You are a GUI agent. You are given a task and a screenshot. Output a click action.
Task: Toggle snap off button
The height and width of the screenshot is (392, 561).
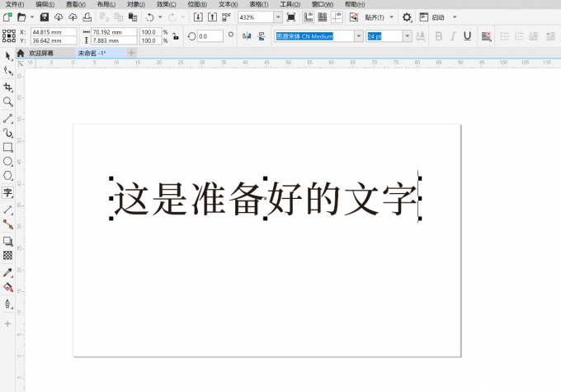click(354, 17)
